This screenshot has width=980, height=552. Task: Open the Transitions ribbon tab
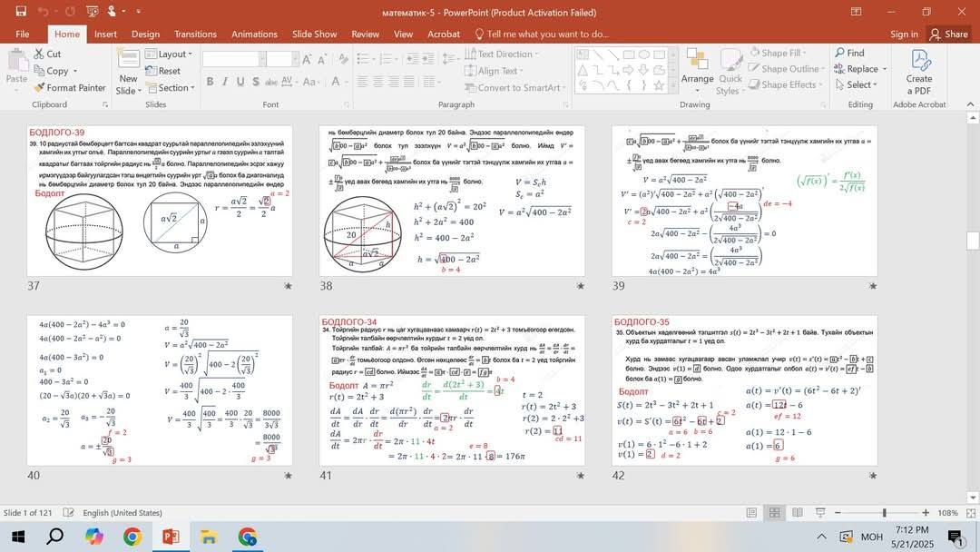(x=195, y=34)
